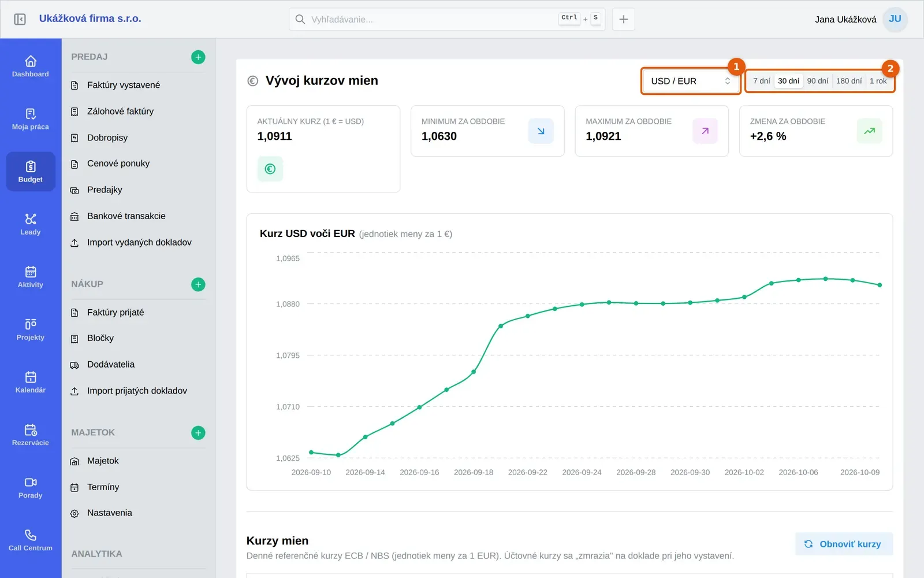Image resolution: width=924 pixels, height=578 pixels.
Task: Select the 30 dní period
Action: (788, 81)
